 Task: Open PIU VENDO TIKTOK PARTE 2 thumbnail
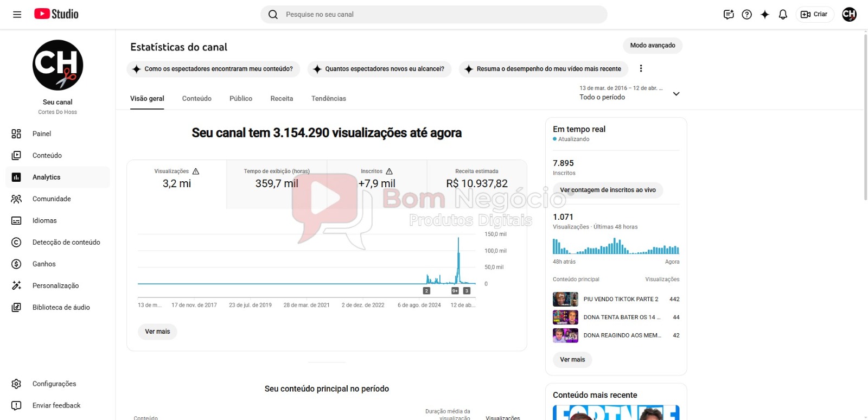pos(565,300)
